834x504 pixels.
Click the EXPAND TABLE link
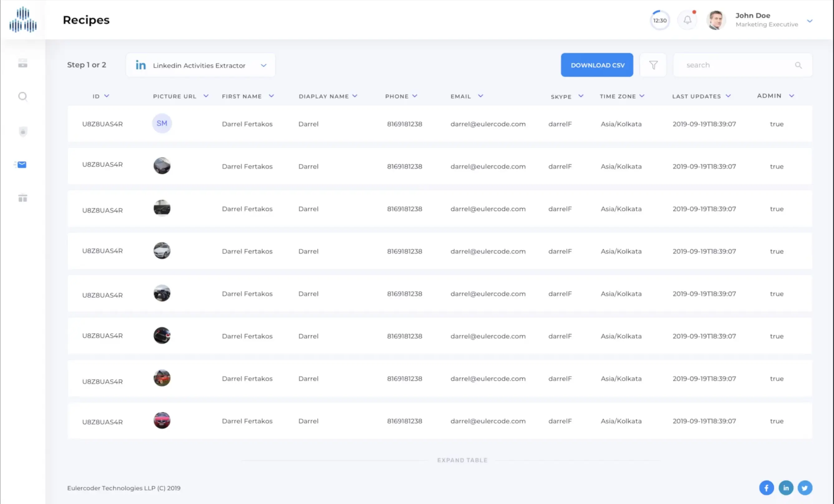click(x=462, y=460)
